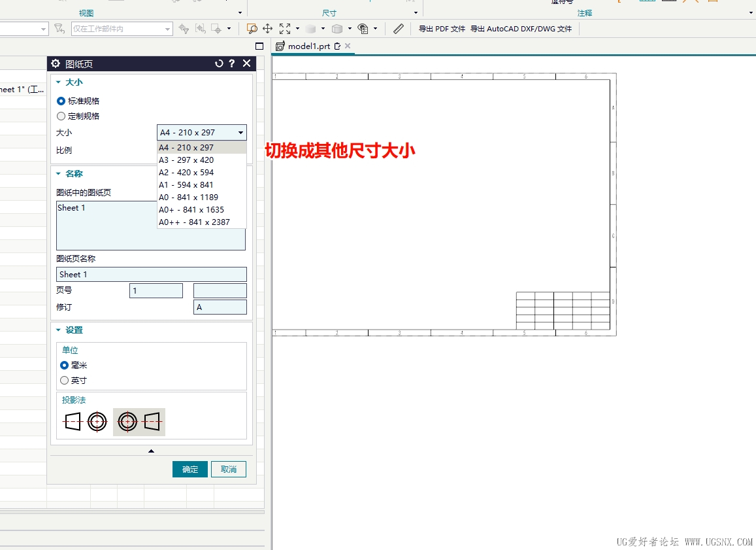Screen dimensions: 756x550
Task: Reset the 图纸页 dialog settings
Action: 219,63
